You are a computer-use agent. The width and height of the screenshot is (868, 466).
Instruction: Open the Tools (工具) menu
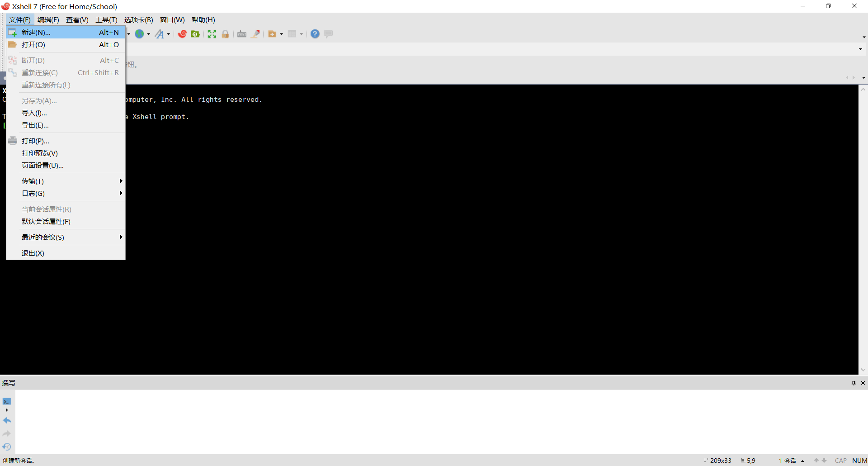point(106,19)
